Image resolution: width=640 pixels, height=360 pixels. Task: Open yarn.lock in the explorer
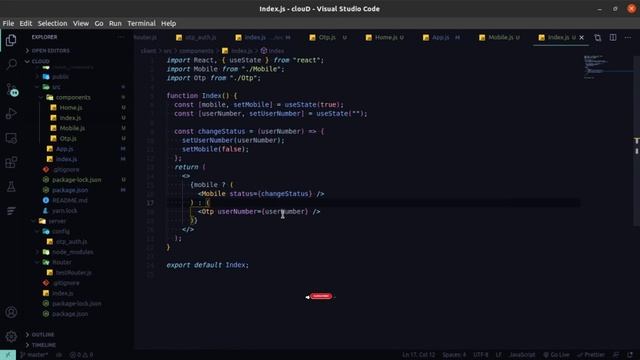(64, 211)
